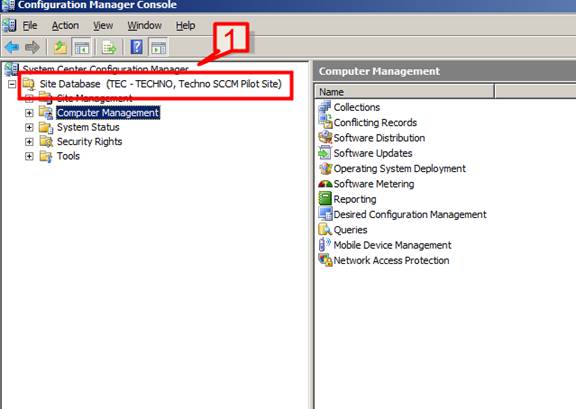The width and height of the screenshot is (576, 409).
Task: Click the Operating System Deployment icon
Action: [x=325, y=168]
